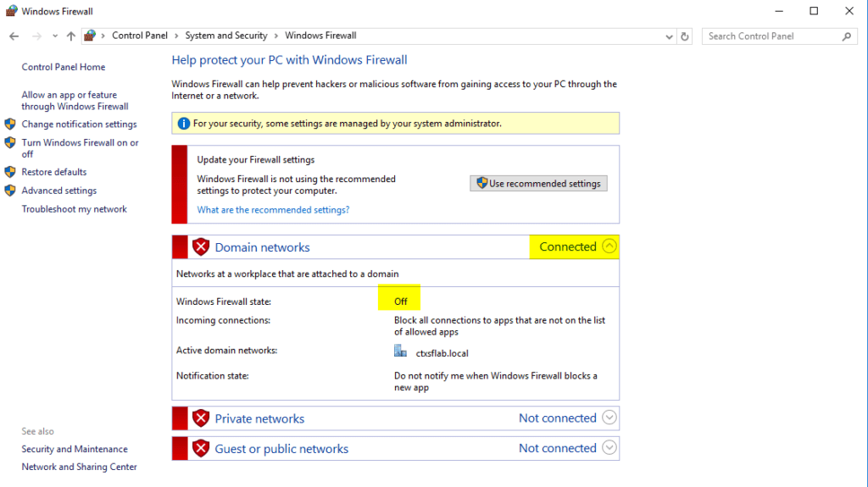Open Change notification settings
868x487 pixels.
pyautogui.click(x=79, y=125)
